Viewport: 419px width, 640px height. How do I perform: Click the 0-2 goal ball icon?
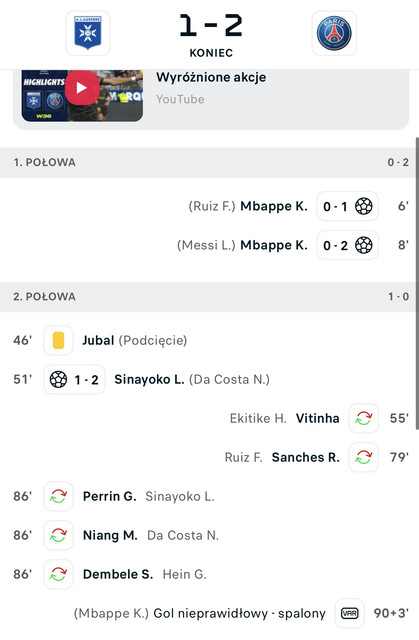[364, 245]
